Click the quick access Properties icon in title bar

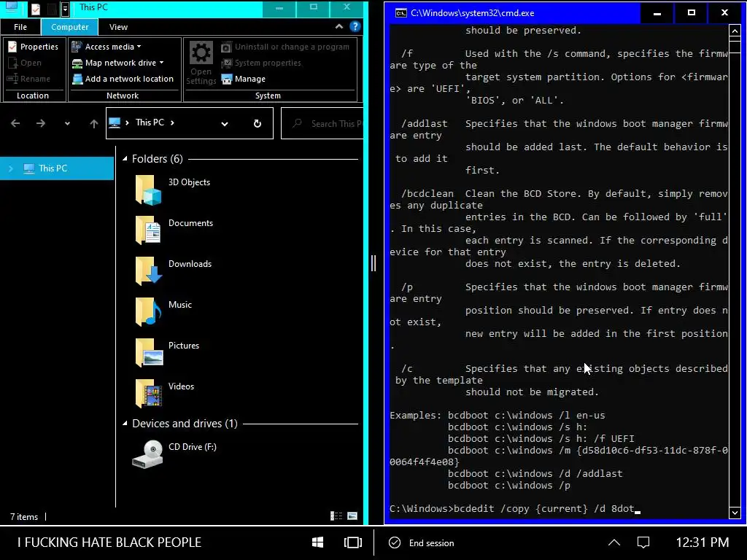[36, 9]
